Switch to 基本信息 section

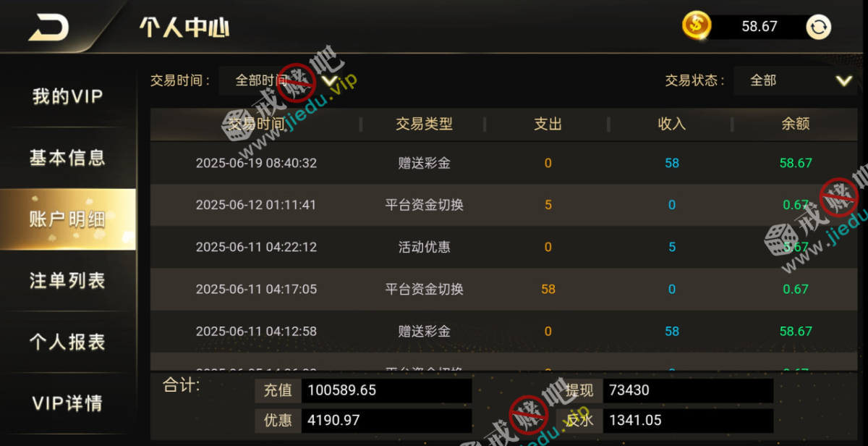point(68,158)
